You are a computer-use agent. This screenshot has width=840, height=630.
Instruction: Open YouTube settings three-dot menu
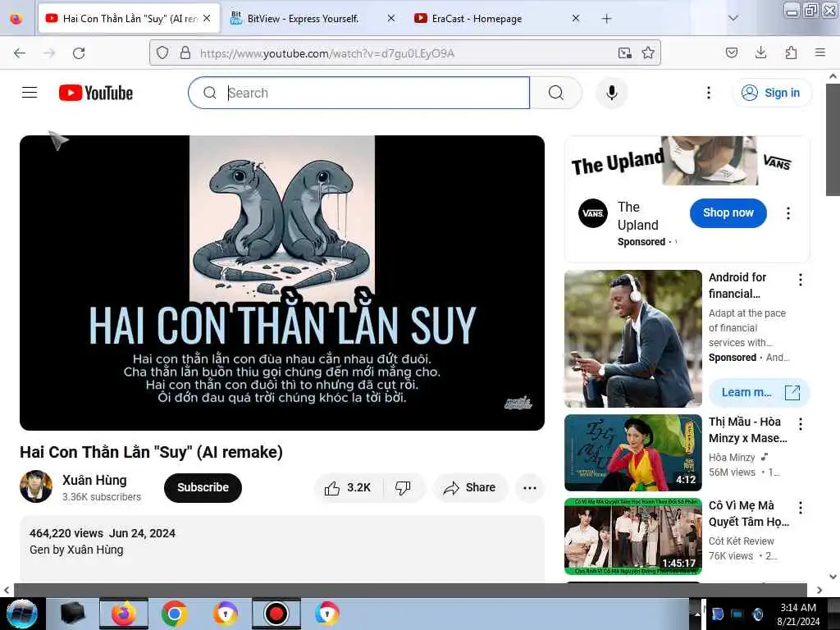coord(709,93)
